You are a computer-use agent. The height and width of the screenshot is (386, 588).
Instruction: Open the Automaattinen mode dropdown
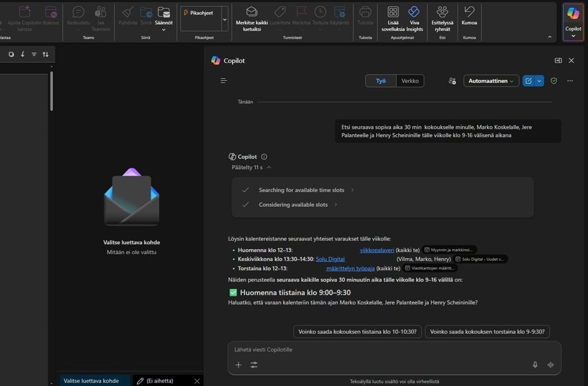(490, 80)
